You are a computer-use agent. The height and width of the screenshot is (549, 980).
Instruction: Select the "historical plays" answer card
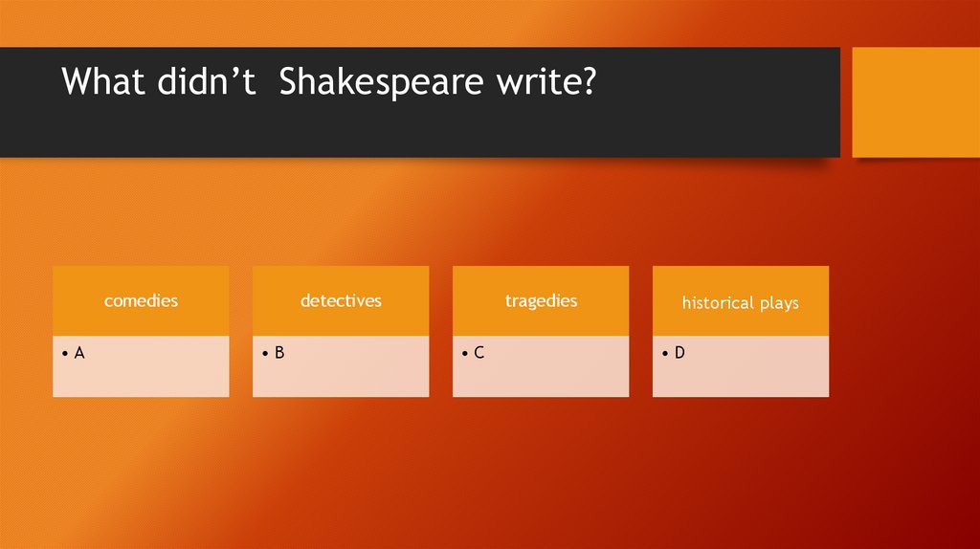tap(741, 301)
